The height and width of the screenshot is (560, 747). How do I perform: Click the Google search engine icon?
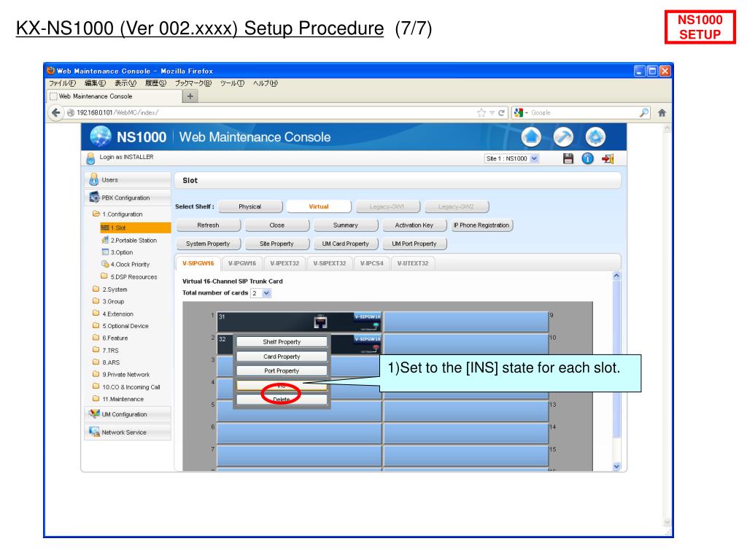(x=519, y=113)
